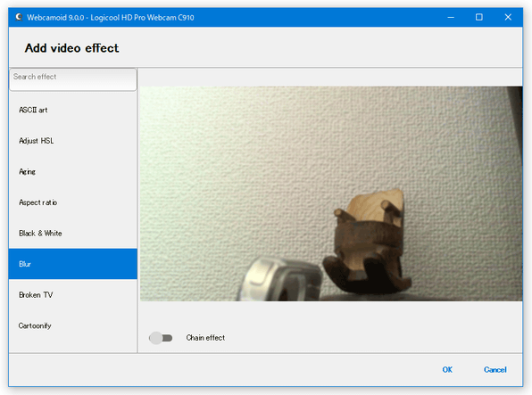This screenshot has width=532, height=395.
Task: Click the Webcamoid title bar text
Action: click(x=111, y=17)
